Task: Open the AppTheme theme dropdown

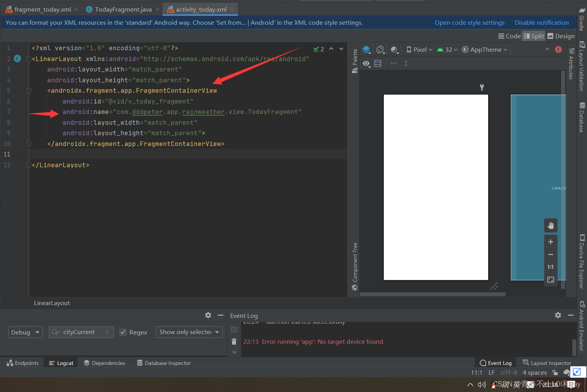Action: (485, 49)
